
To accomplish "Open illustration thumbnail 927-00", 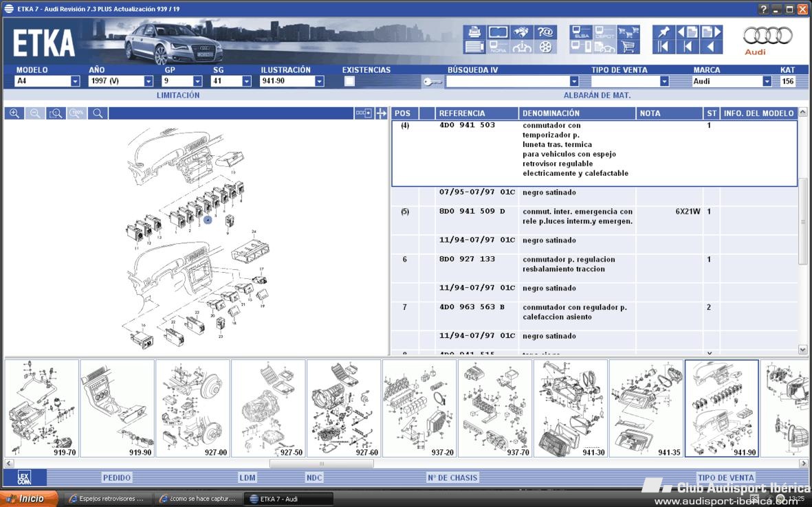I will pyautogui.click(x=193, y=409).
